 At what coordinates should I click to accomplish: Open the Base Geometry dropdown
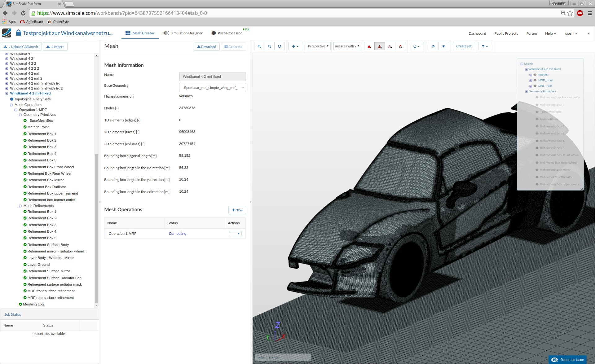[x=212, y=88]
